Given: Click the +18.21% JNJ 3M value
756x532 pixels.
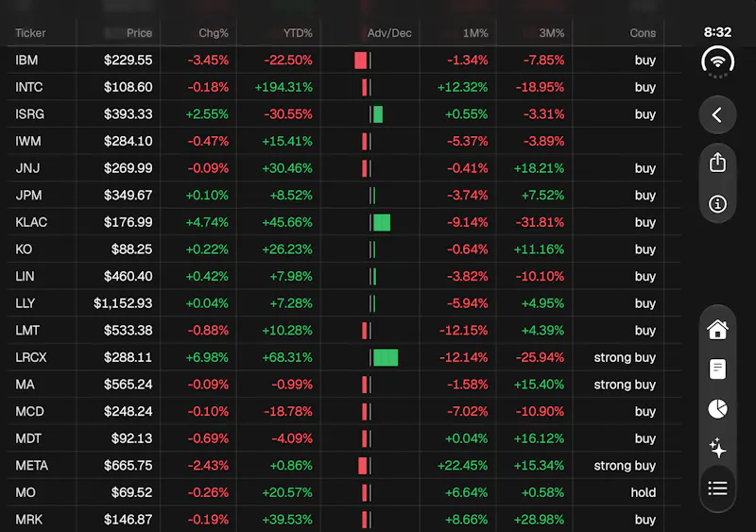Looking at the screenshot, I should (539, 168).
